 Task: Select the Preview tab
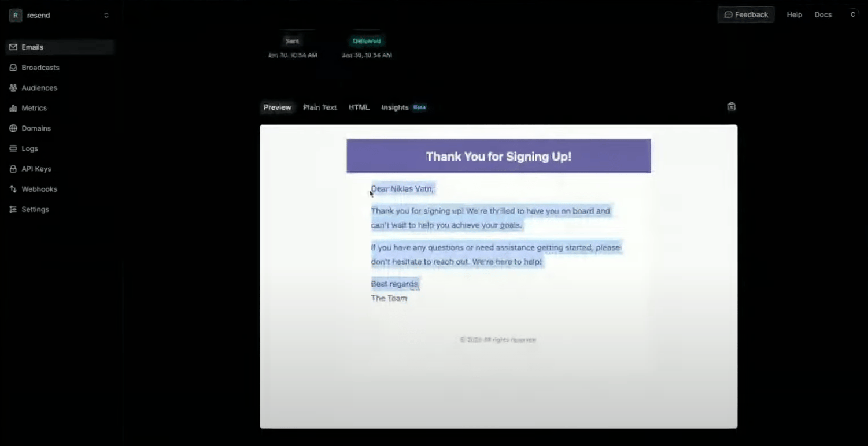(278, 107)
